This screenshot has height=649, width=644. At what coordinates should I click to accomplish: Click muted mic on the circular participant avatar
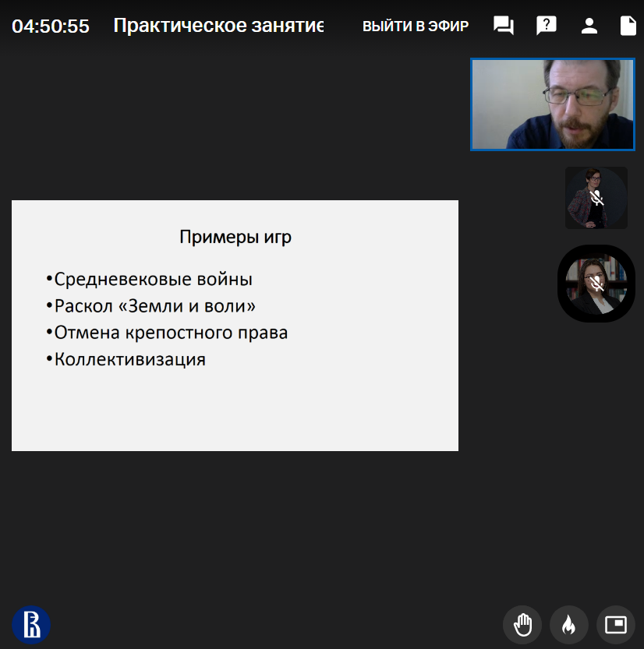coord(596,284)
